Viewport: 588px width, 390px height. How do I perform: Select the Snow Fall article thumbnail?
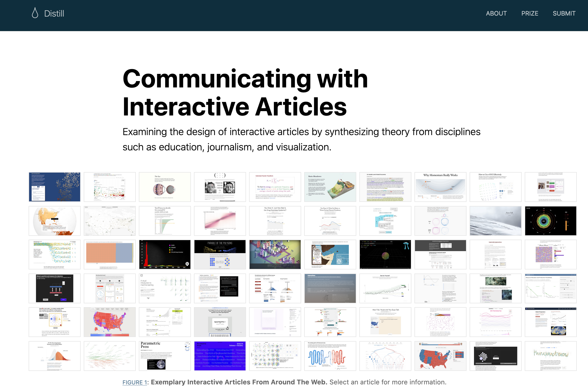tap(495, 221)
